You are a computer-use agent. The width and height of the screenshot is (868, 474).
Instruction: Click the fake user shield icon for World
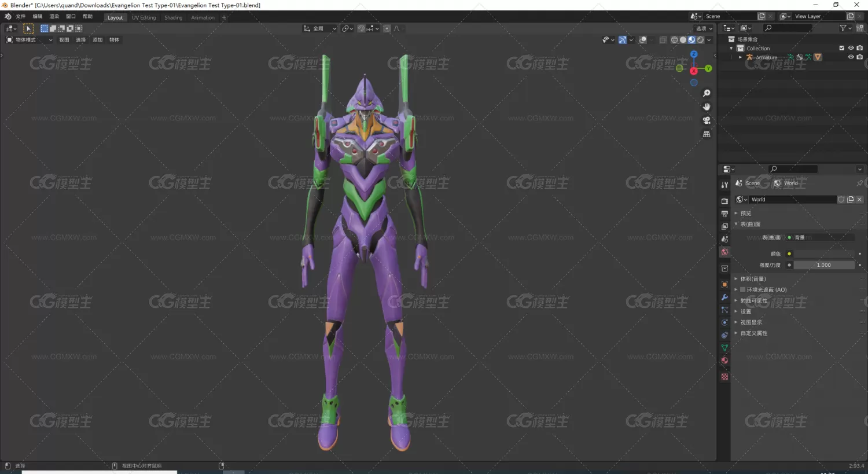pyautogui.click(x=841, y=200)
